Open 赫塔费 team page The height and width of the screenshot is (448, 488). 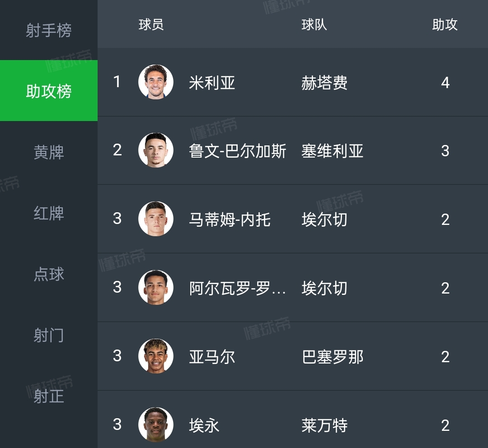tap(324, 83)
